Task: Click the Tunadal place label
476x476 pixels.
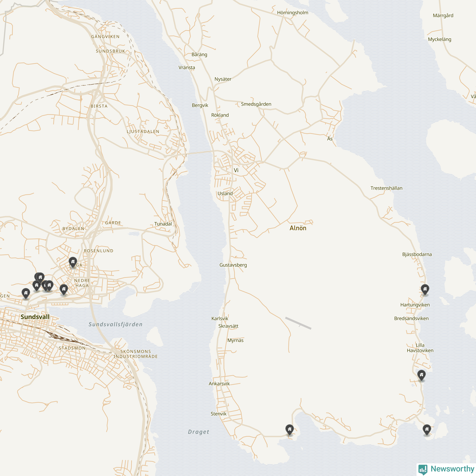Action: pyautogui.click(x=163, y=224)
